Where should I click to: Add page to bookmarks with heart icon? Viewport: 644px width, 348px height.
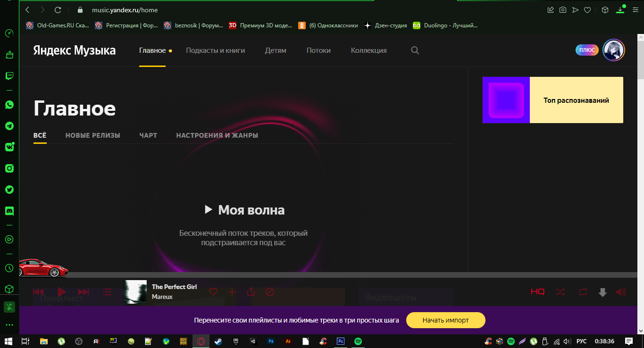587,9
